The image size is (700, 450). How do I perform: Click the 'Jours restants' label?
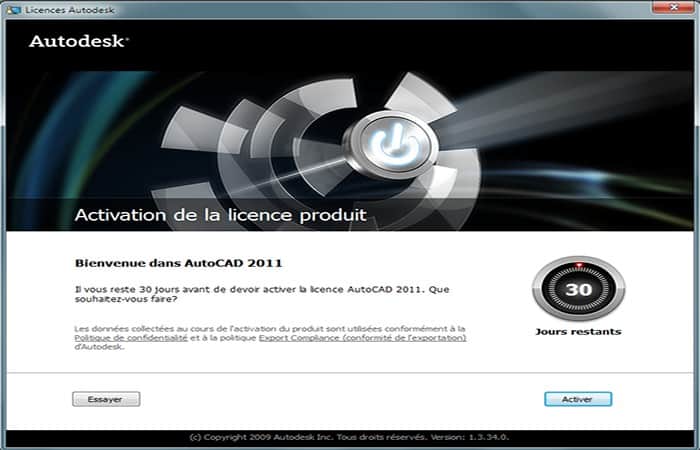579,332
